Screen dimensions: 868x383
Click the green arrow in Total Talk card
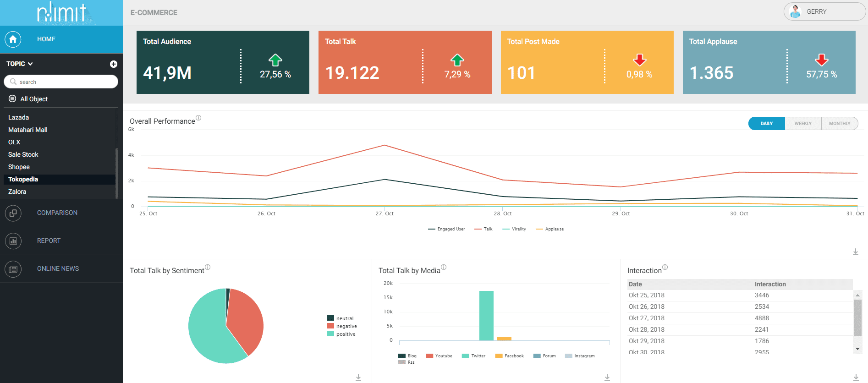click(x=457, y=60)
